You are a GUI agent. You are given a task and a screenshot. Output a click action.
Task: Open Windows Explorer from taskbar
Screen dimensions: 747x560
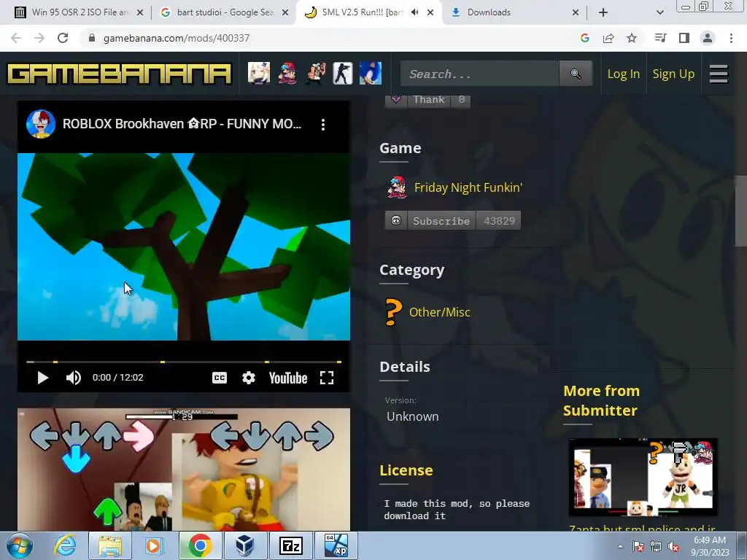110,545
